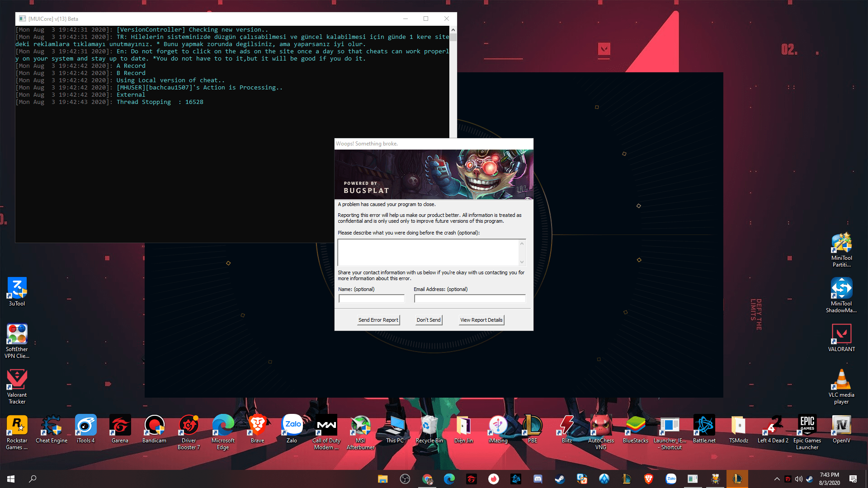868x488 pixels.
Task: Open the notification center
Action: 853,479
